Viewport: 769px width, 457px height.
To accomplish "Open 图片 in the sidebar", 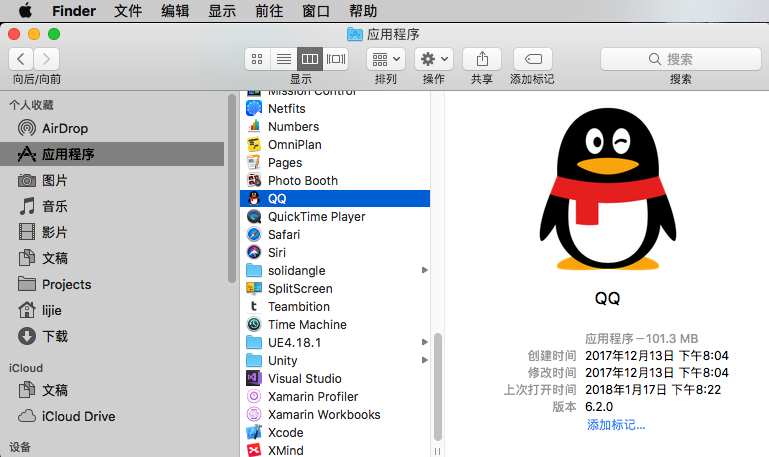I will tap(112, 180).
